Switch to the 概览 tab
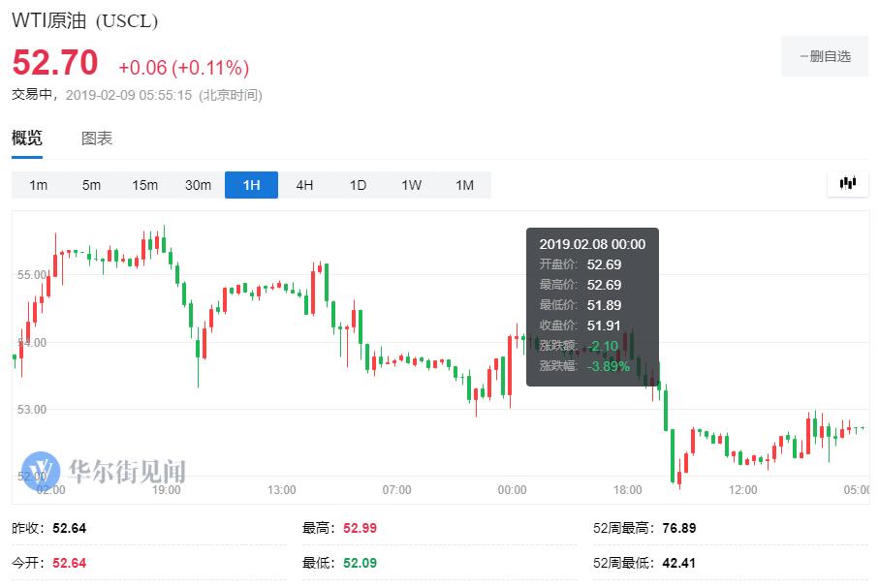 point(27,139)
